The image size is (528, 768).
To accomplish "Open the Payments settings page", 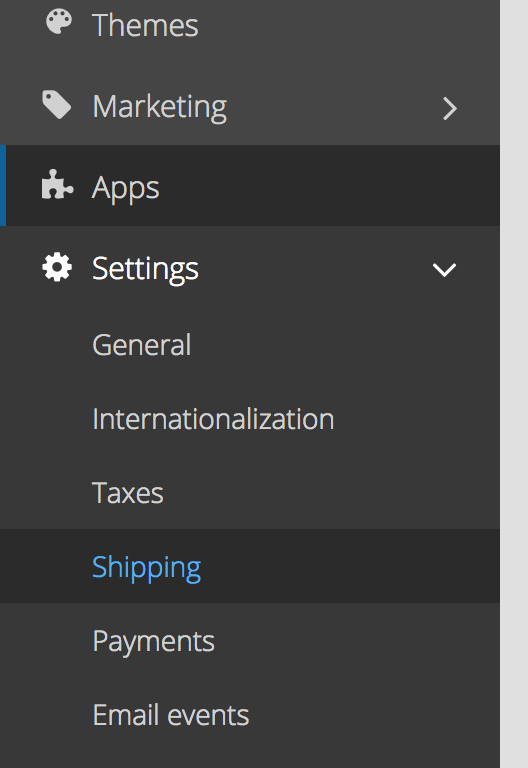I will pos(153,642).
